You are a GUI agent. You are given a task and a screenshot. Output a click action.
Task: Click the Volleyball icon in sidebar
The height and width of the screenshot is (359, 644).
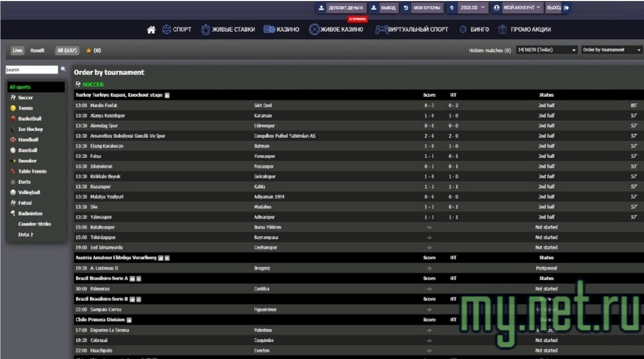[13, 193]
